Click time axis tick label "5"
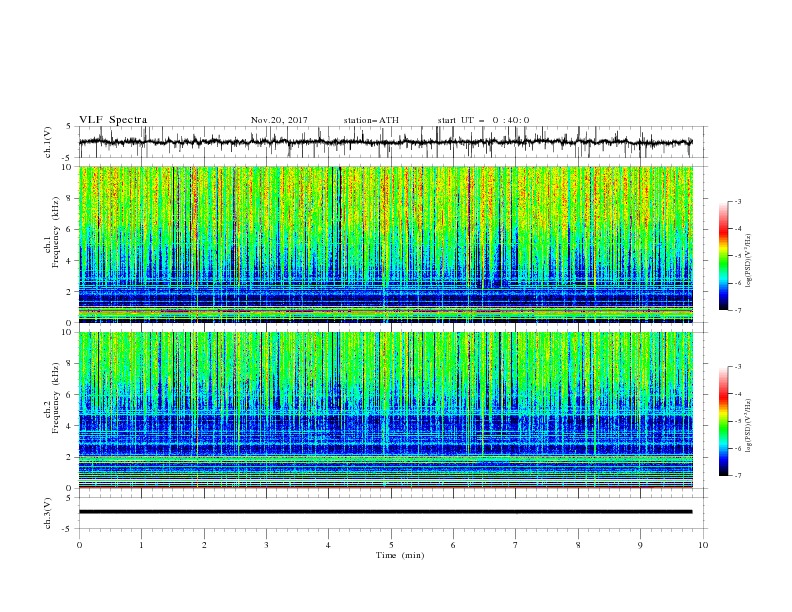 (391, 545)
